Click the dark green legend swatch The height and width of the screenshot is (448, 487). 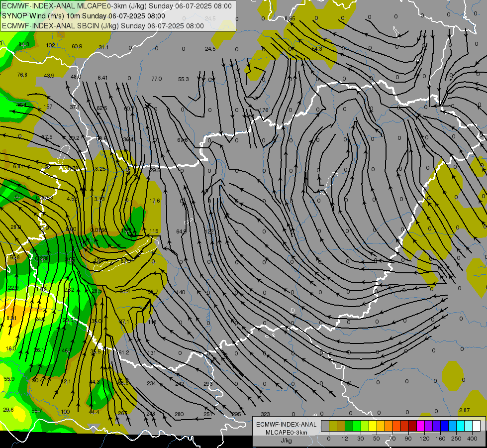(x=349, y=426)
